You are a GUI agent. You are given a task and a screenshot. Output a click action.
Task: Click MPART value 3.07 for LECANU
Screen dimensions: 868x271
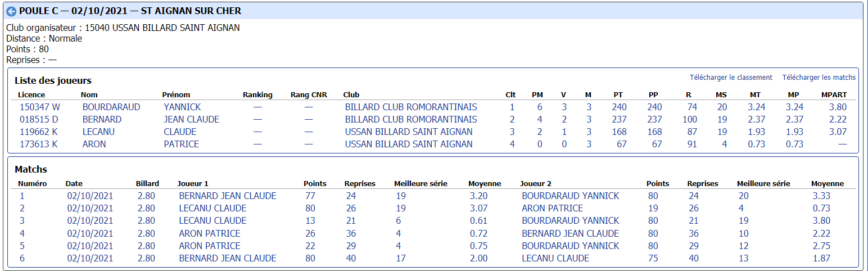coord(838,132)
